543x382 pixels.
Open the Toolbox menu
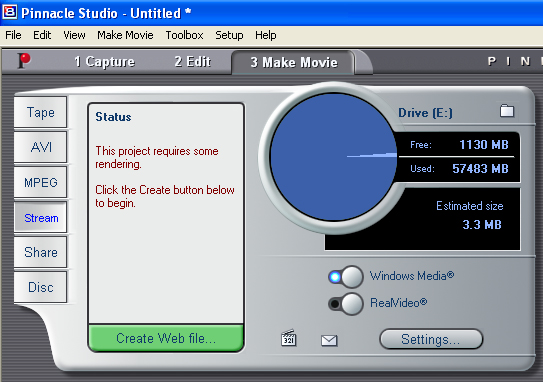[185, 35]
